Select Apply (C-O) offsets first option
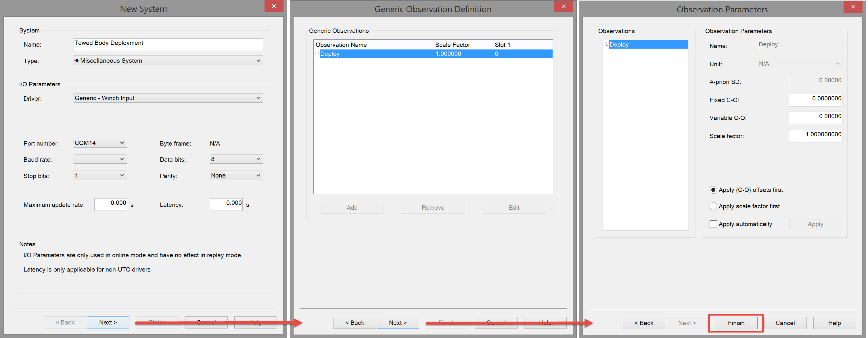Viewport: 868px width, 338px height. coord(713,190)
